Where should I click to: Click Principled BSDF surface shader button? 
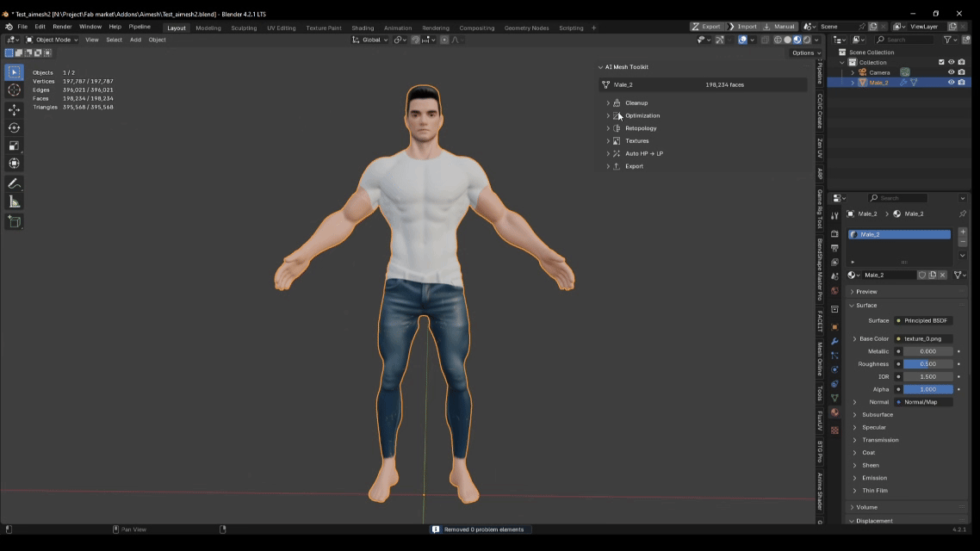924,320
